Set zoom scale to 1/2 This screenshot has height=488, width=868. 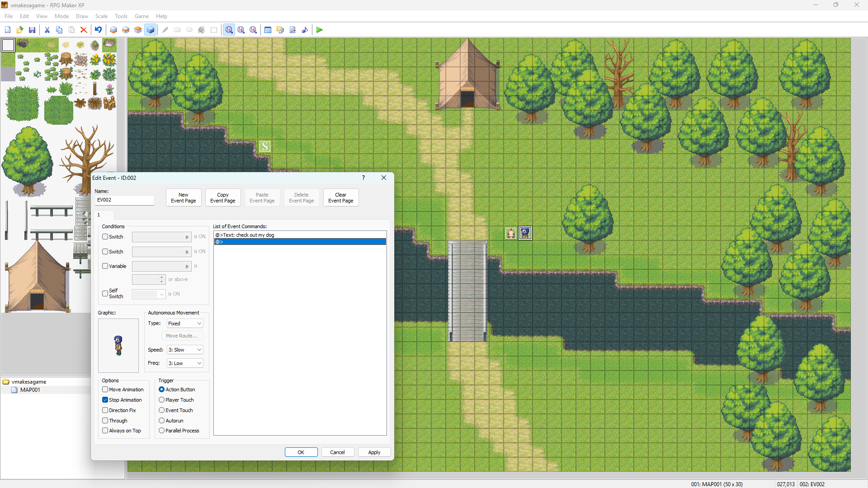point(241,30)
